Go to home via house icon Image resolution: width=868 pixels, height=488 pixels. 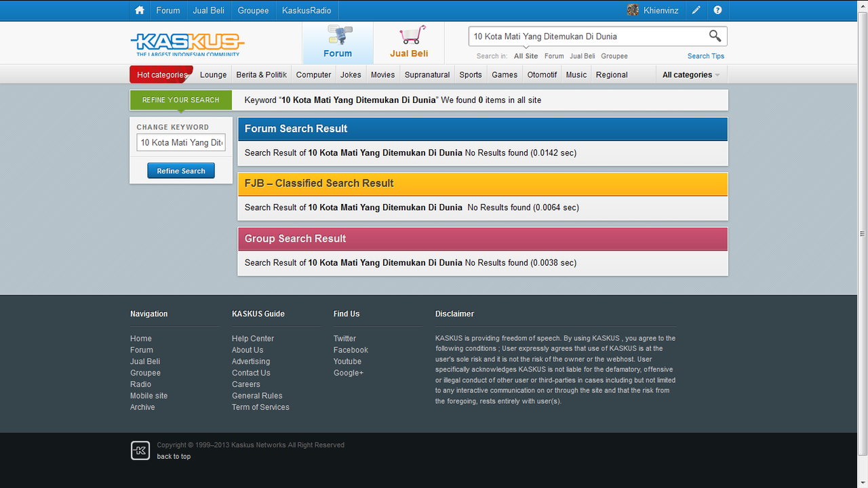(x=140, y=10)
